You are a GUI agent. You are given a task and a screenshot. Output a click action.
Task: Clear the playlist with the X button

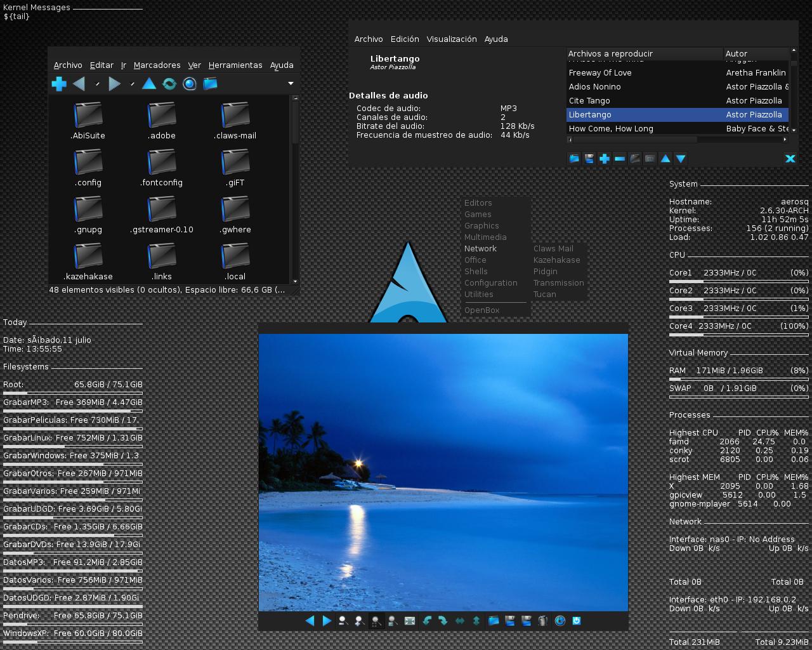click(790, 159)
